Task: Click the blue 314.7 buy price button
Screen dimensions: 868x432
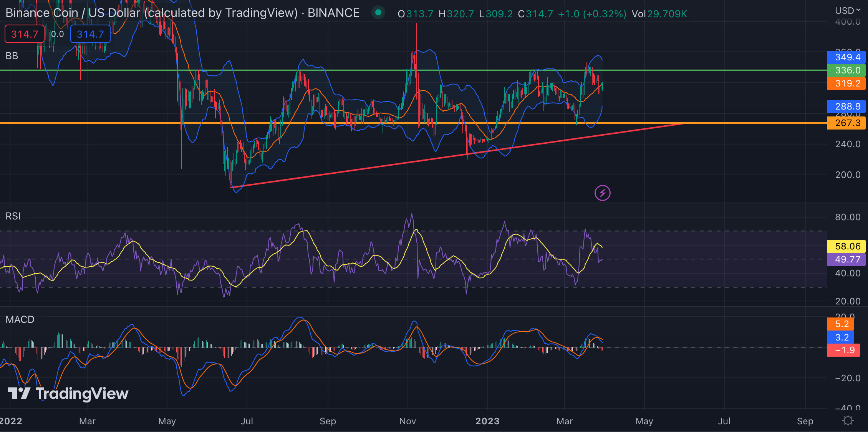Action: [x=90, y=34]
